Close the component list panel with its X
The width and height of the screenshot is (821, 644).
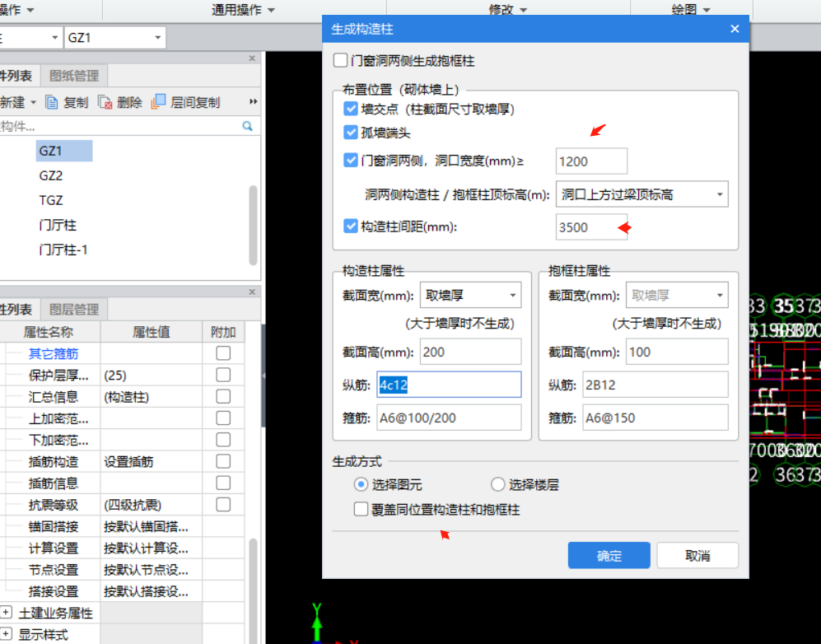click(x=252, y=58)
